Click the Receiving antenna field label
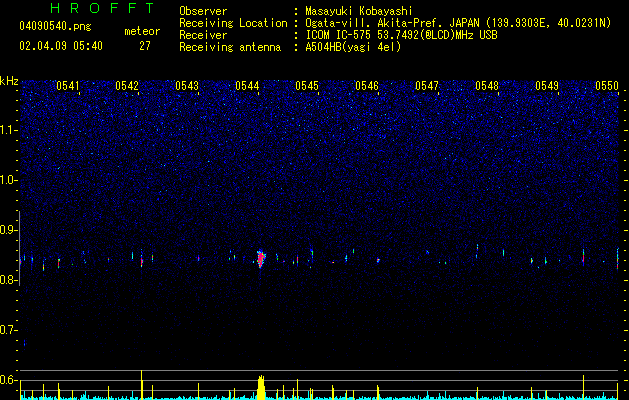The image size is (629, 400). (x=230, y=47)
